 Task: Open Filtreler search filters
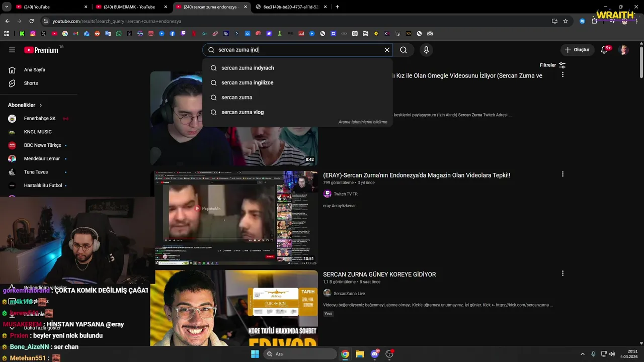click(552, 65)
